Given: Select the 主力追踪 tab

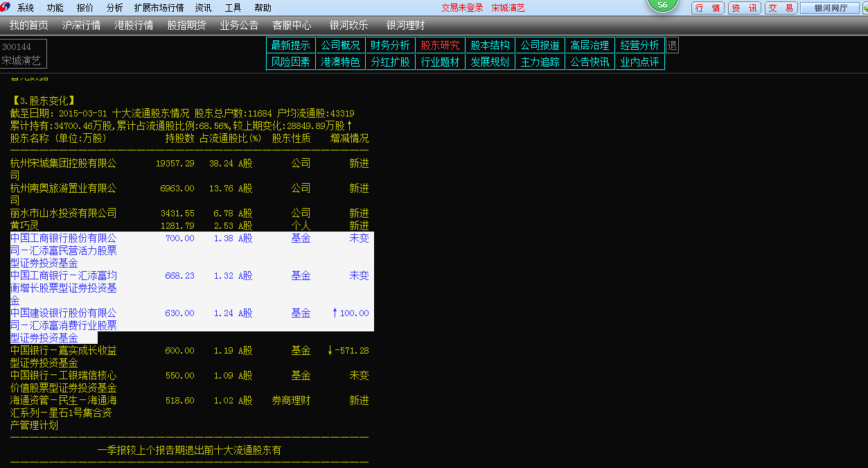Looking at the screenshot, I should pos(540,62).
